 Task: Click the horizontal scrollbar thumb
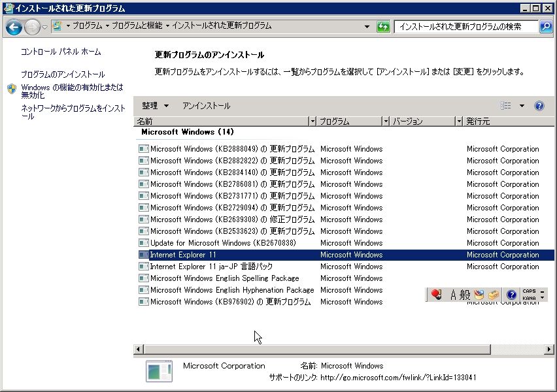(317, 350)
